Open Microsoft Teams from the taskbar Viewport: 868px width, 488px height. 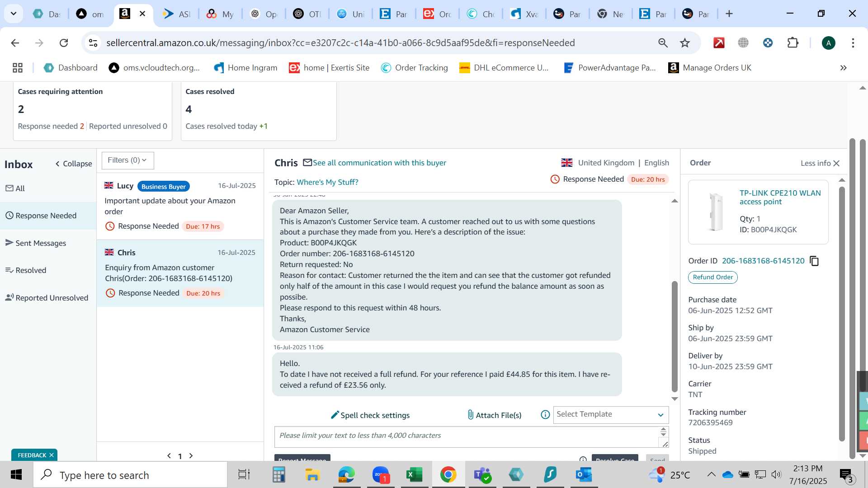[482, 475]
